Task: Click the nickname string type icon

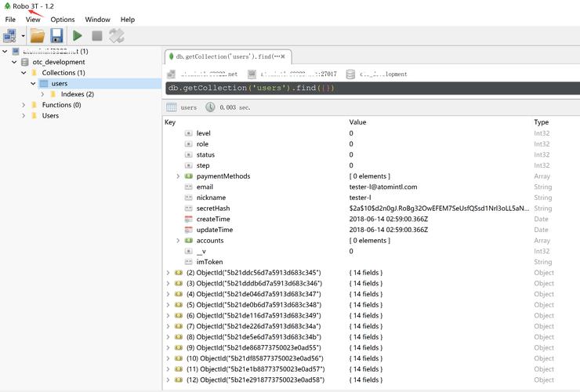Action: (x=189, y=198)
